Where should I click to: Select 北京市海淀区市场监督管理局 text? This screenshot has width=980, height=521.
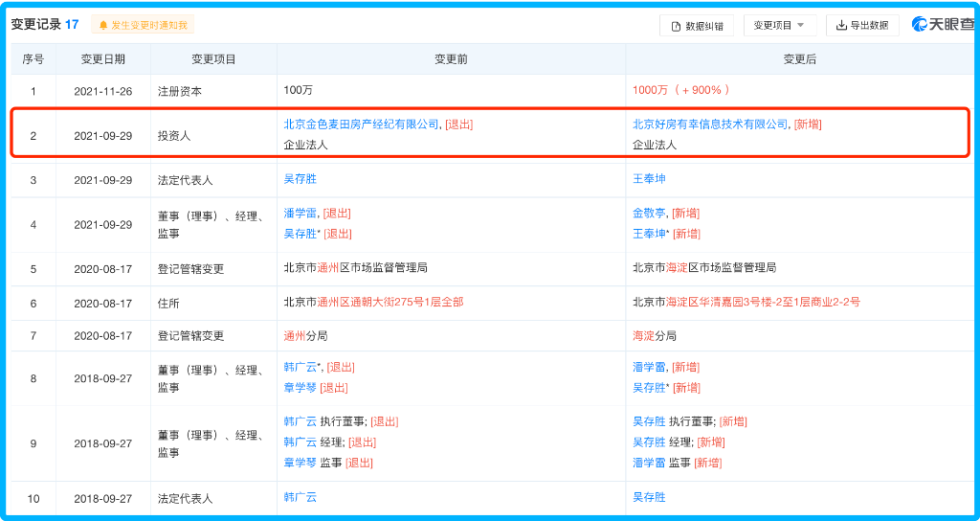704,268
